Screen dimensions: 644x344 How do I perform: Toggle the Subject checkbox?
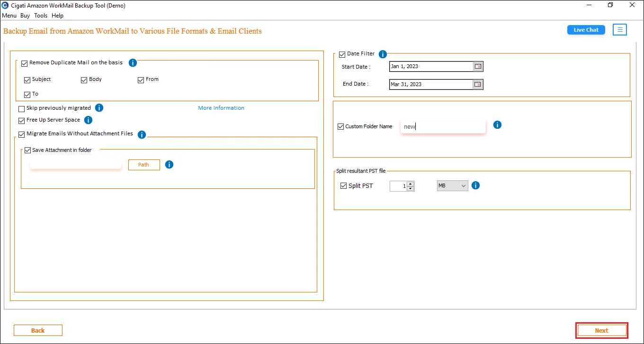pos(27,80)
